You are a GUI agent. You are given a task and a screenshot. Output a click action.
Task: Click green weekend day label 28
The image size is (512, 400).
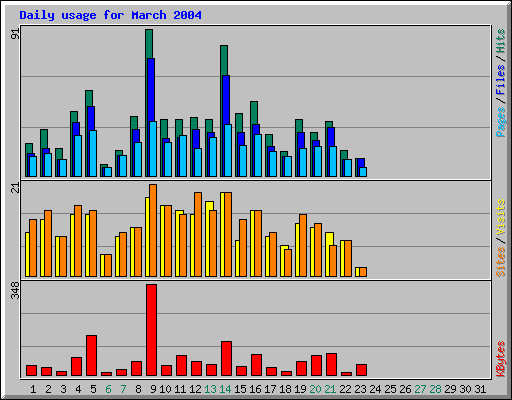coord(435,389)
